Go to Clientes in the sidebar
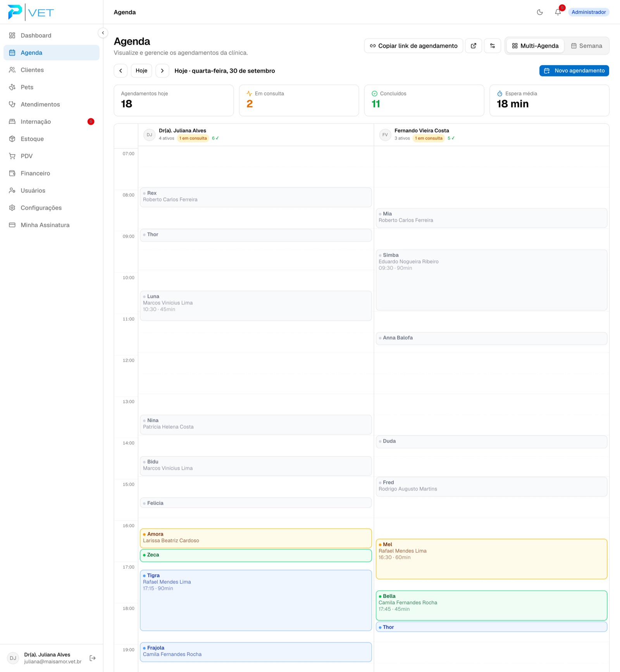This screenshot has width=620, height=672. pos(52,70)
